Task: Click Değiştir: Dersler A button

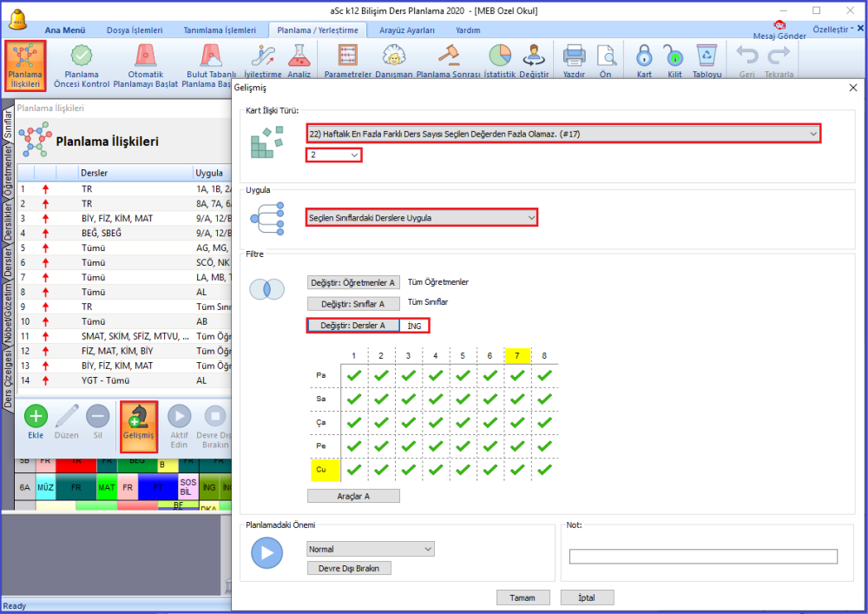Action: pyautogui.click(x=353, y=326)
